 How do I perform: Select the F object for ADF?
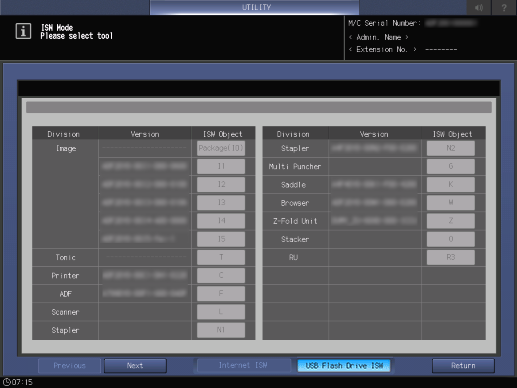click(x=221, y=294)
